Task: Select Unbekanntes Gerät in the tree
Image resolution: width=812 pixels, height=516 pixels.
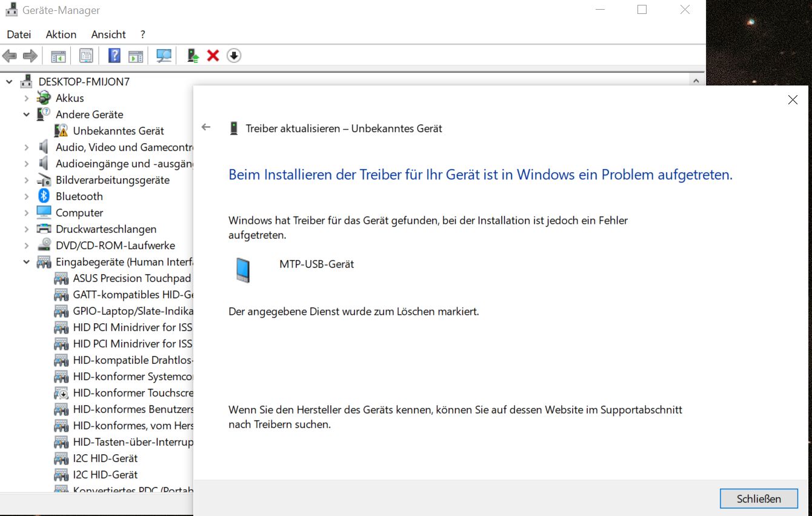Action: point(119,130)
